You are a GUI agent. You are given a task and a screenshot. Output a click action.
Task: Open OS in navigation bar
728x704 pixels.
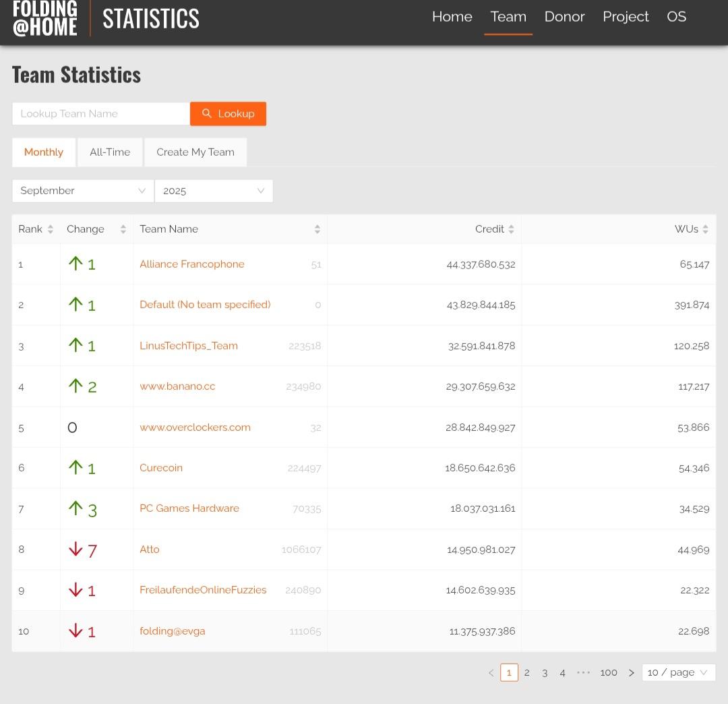click(x=676, y=17)
